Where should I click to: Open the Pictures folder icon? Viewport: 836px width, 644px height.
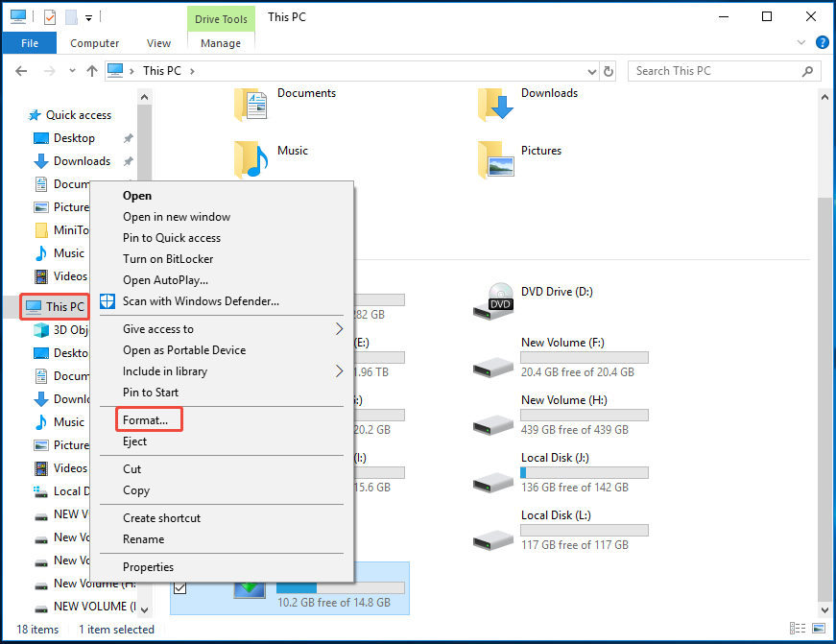click(495, 159)
